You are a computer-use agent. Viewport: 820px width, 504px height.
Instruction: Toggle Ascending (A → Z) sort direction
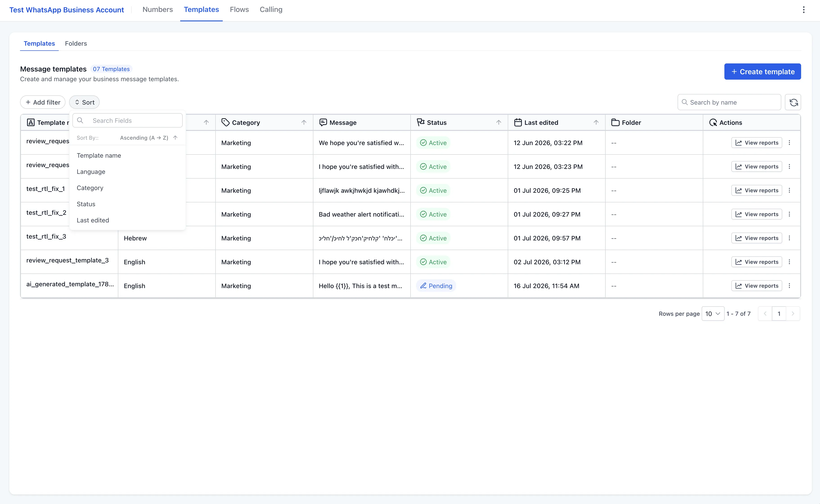[149, 138]
